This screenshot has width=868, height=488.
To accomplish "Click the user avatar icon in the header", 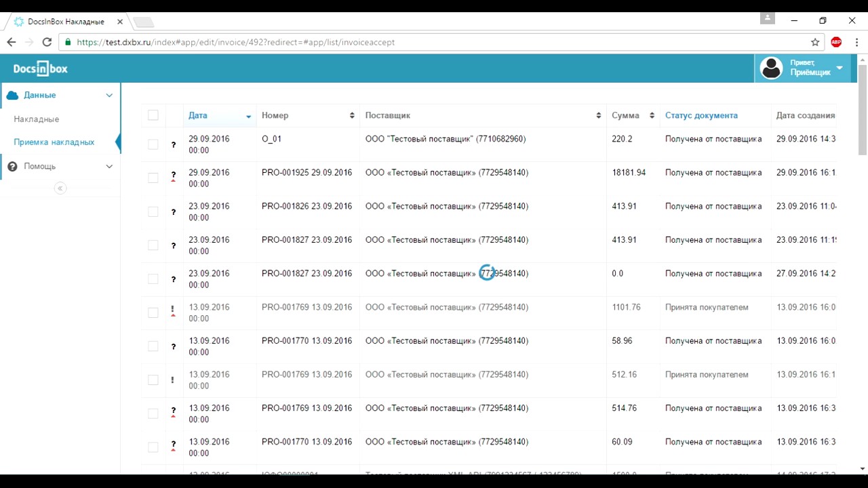I will coord(772,68).
